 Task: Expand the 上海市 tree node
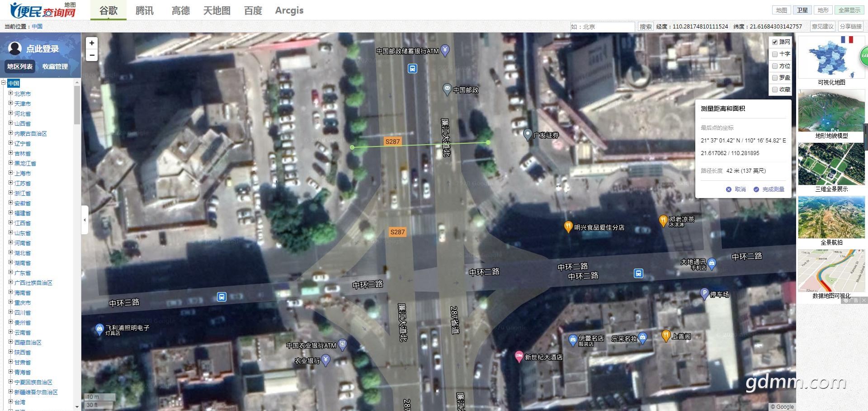pyautogui.click(x=10, y=173)
